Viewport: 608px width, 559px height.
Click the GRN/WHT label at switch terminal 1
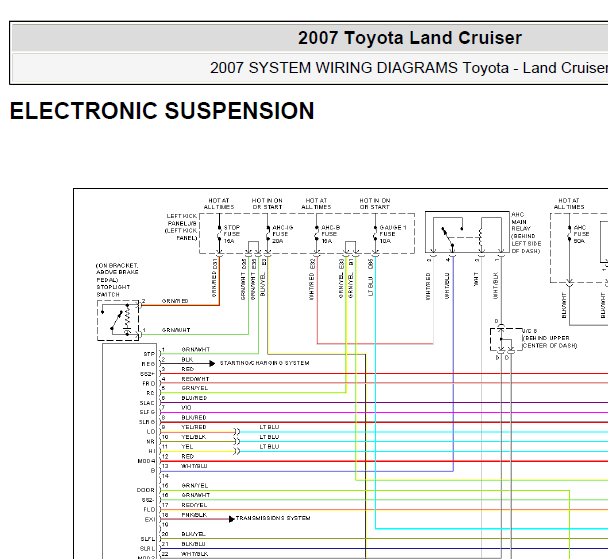pos(176,330)
